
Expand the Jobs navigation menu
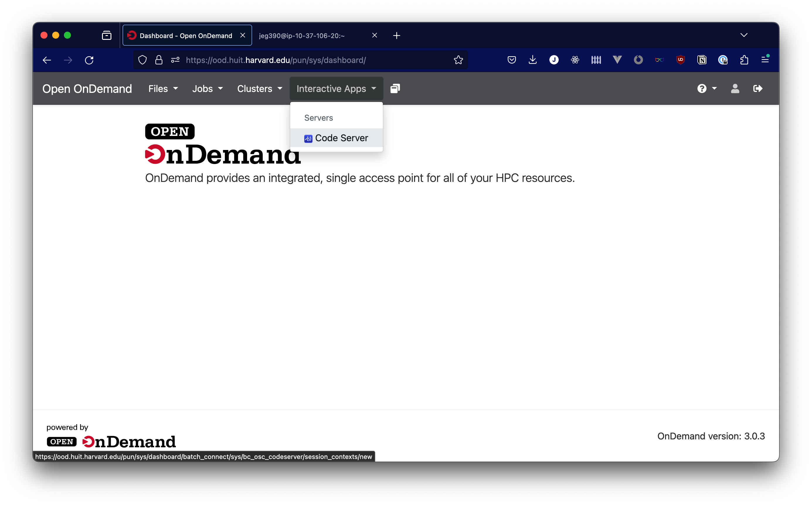(x=206, y=88)
